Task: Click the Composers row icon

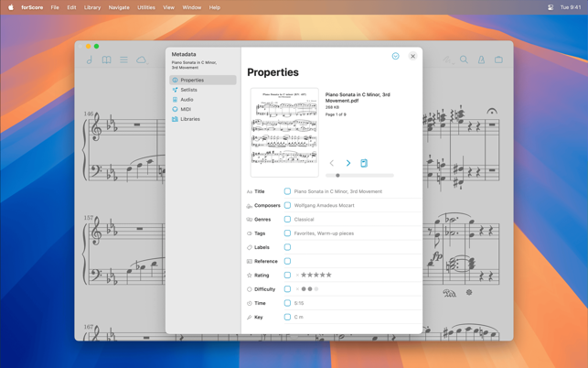Action: [250, 206]
